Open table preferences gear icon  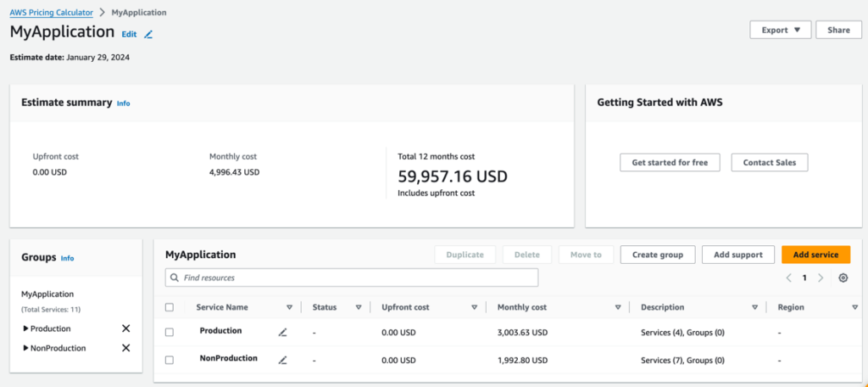coord(843,278)
